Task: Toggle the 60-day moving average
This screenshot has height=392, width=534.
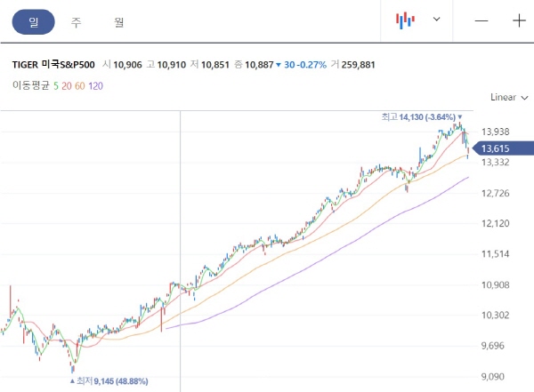Action: [80, 85]
